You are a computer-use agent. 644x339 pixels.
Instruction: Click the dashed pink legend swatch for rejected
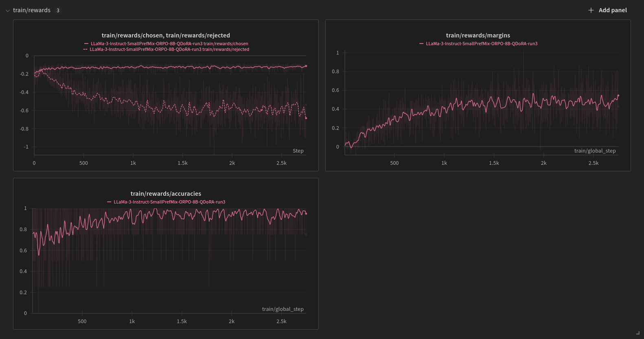tap(85, 49)
